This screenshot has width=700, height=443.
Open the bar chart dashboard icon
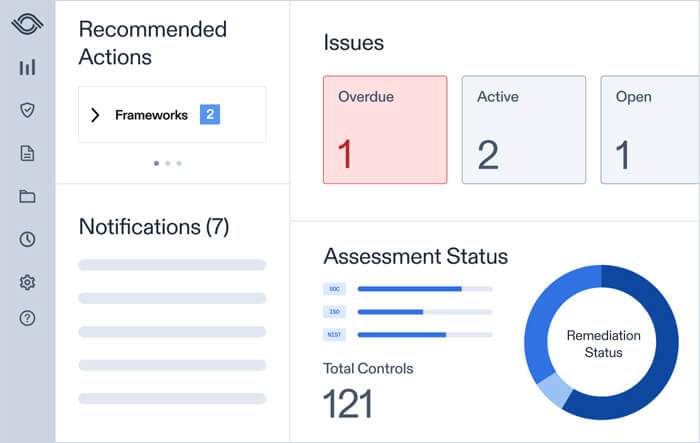pyautogui.click(x=27, y=67)
